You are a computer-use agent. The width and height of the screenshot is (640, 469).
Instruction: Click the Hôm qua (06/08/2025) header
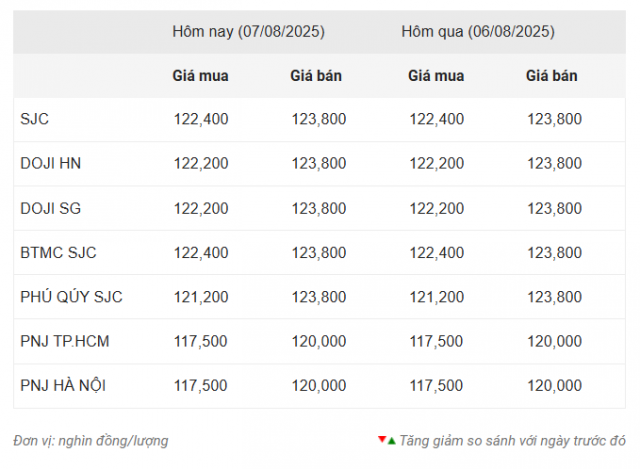[x=478, y=32]
